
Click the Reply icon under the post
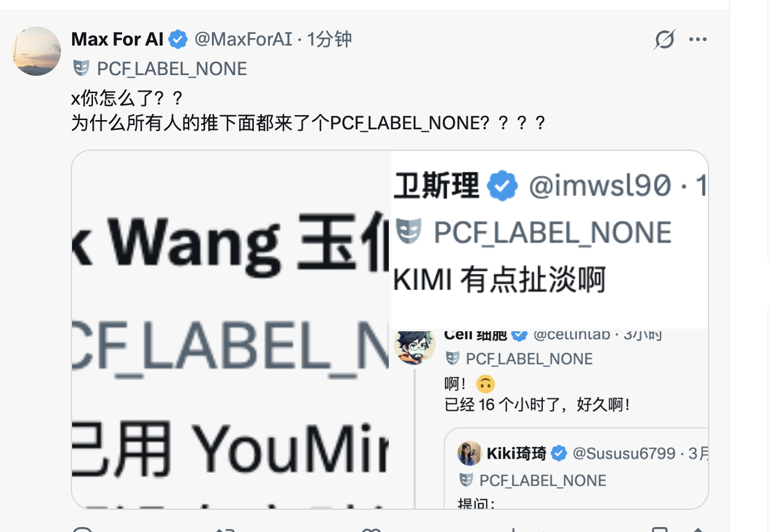(82, 529)
